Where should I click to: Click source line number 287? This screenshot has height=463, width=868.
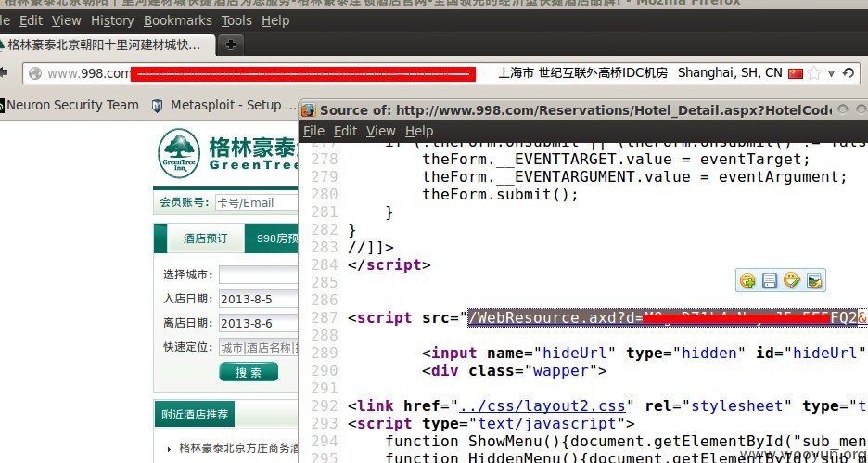tap(324, 317)
